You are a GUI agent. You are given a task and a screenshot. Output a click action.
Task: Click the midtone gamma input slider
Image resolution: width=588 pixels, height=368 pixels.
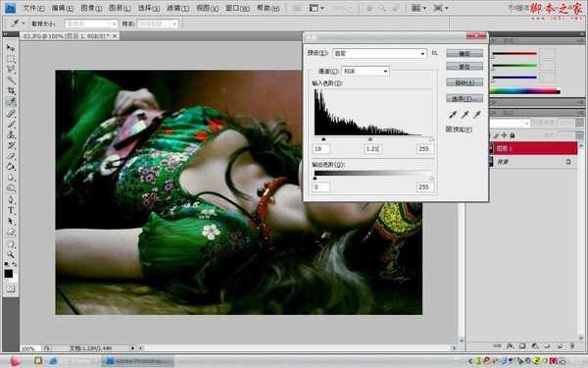coord(370,139)
